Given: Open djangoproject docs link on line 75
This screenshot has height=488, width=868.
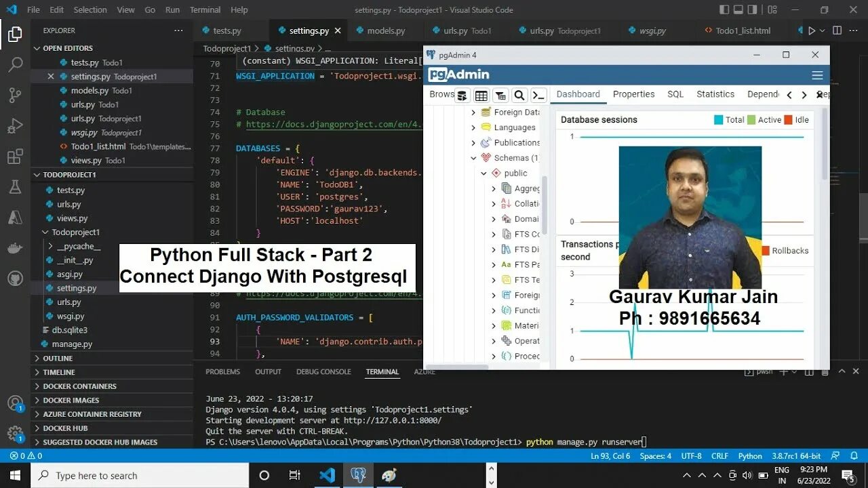Looking at the screenshot, I should click(x=334, y=125).
